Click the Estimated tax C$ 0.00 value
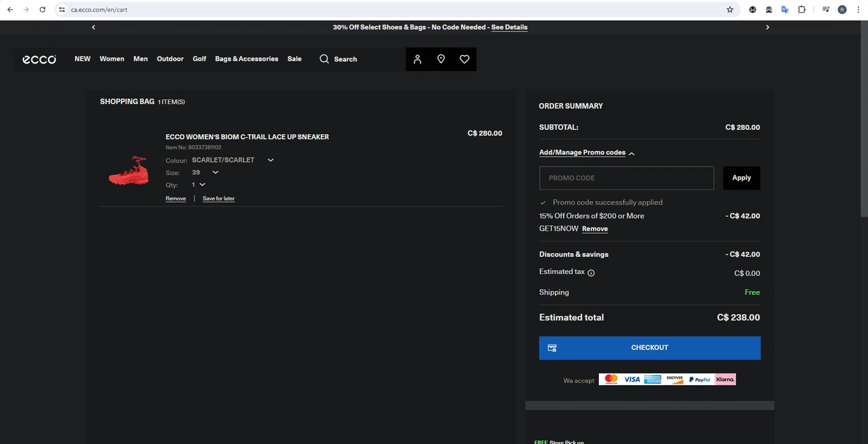Image resolution: width=868 pixels, height=444 pixels. click(747, 273)
